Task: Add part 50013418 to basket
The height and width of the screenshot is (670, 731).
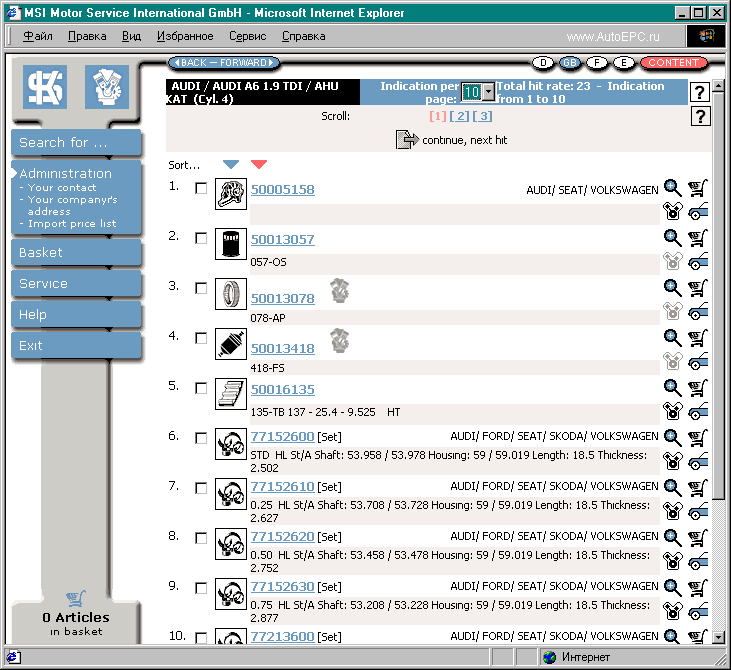Action: [698, 338]
